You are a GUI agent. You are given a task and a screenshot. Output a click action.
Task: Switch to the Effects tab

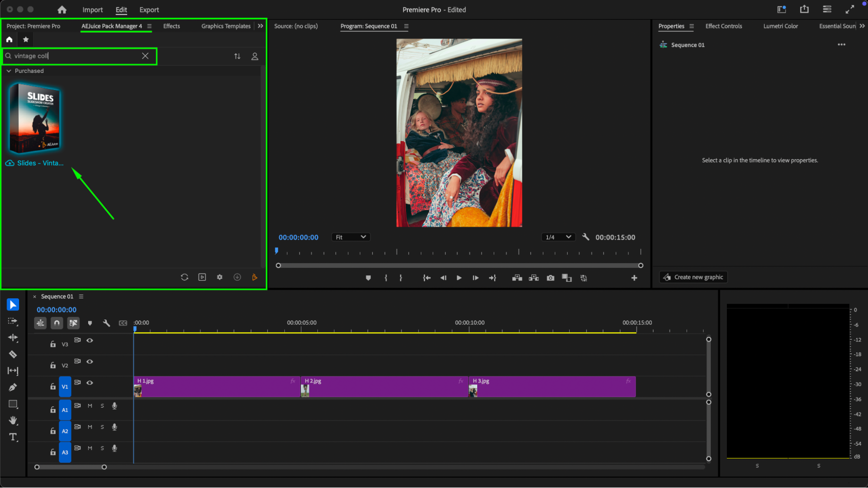coord(172,26)
